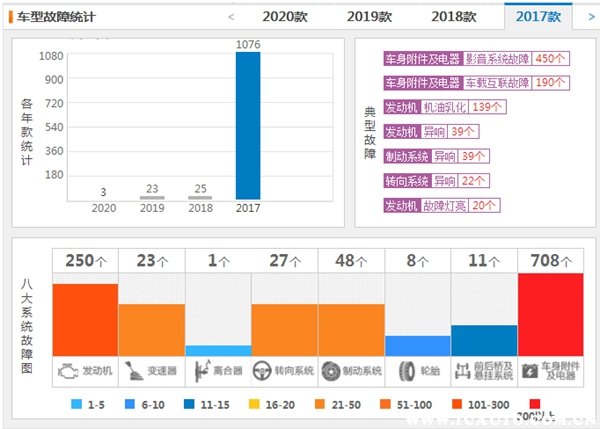Screen dimensions: 600x429
Task: Click the 车身附件及电器 body electronics icon
Action: tap(530, 370)
